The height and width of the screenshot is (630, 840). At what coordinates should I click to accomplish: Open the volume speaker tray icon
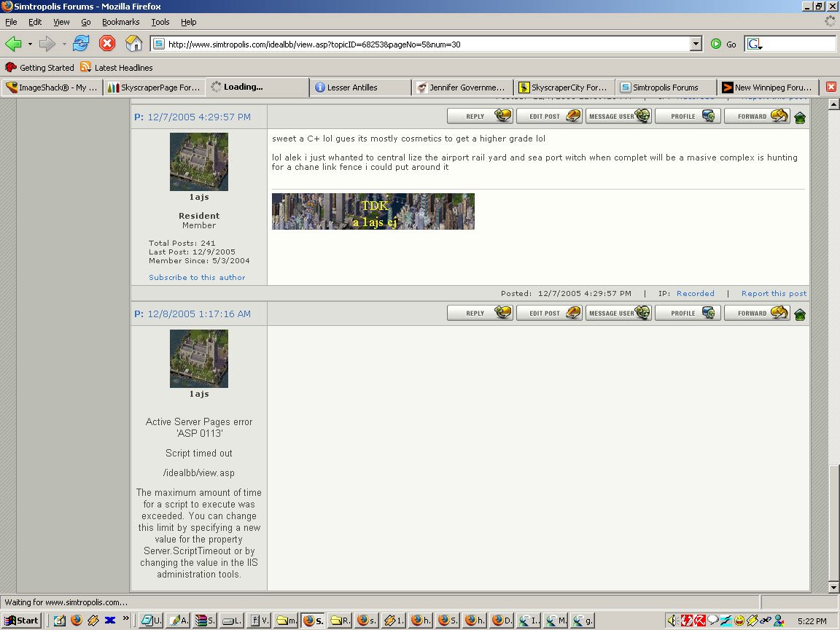pyautogui.click(x=672, y=621)
